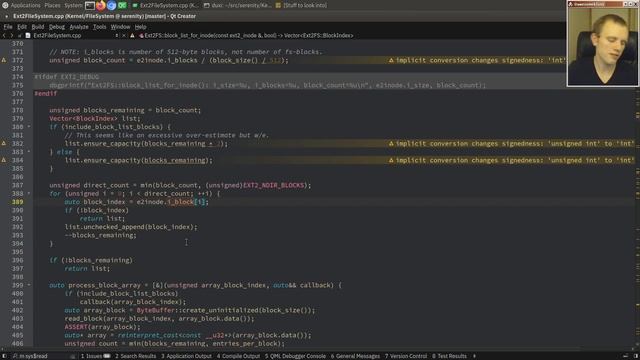Launch Chromium browser from the top panel
This screenshot has width=640, height=360.
[x=111, y=5]
